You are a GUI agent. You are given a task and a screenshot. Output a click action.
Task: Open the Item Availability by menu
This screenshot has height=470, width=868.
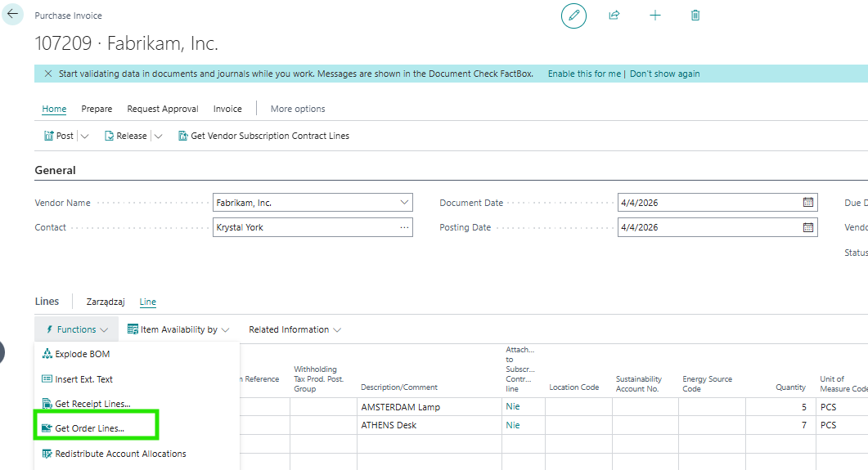178,329
